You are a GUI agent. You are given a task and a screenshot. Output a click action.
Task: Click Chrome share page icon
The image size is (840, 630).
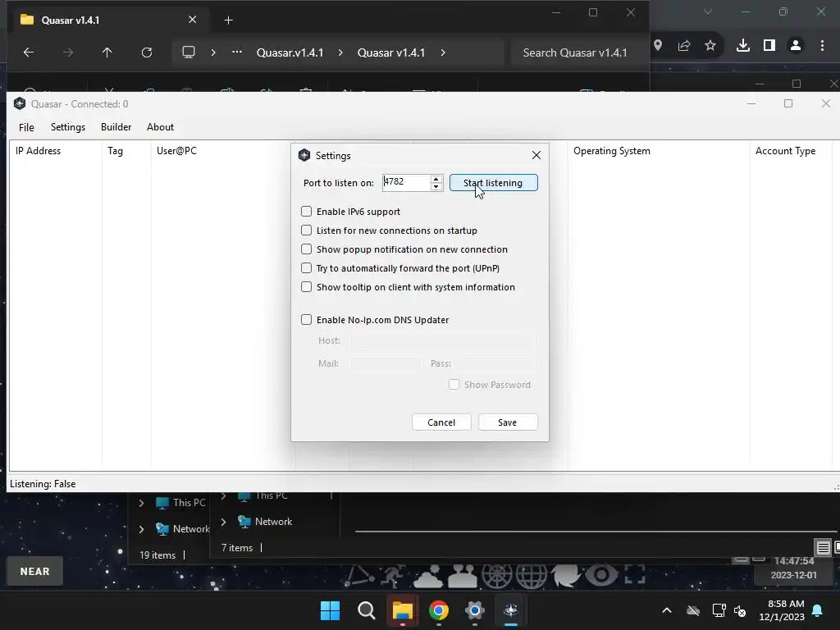684,46
